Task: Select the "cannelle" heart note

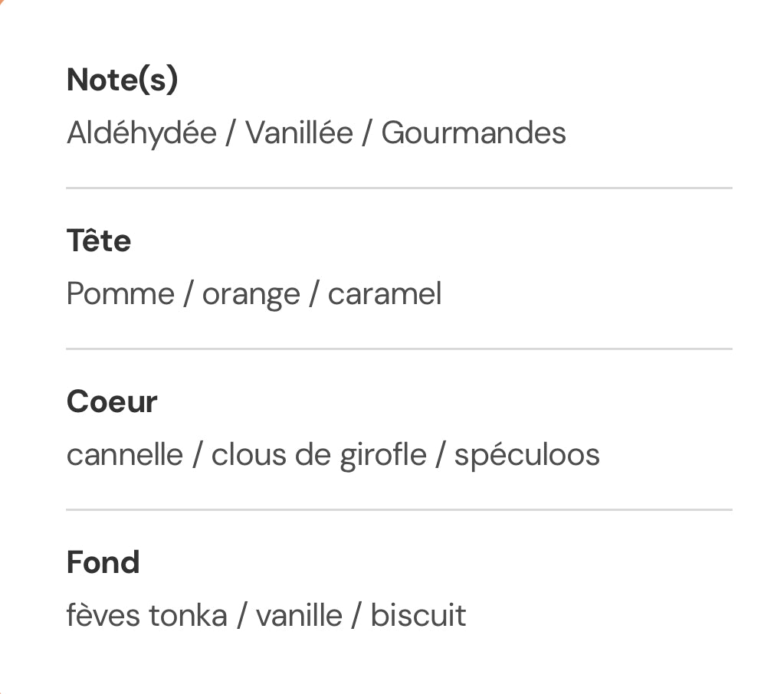Action: (x=125, y=455)
